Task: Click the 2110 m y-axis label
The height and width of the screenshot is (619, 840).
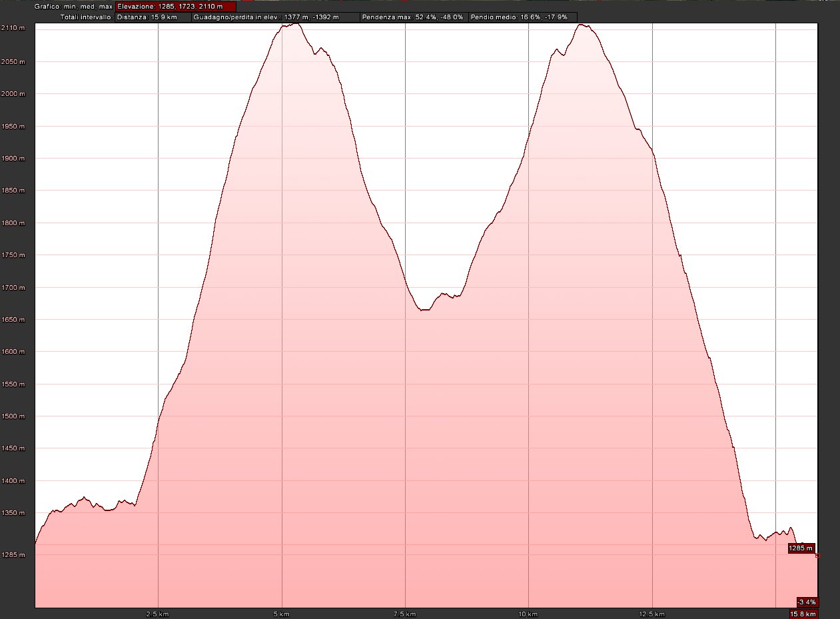Action: tap(13, 28)
